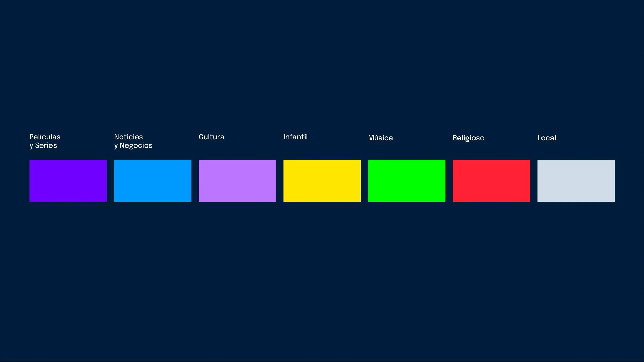Image resolution: width=644 pixels, height=362 pixels.
Task: Click the Películas y Series label
Action: 45,141
